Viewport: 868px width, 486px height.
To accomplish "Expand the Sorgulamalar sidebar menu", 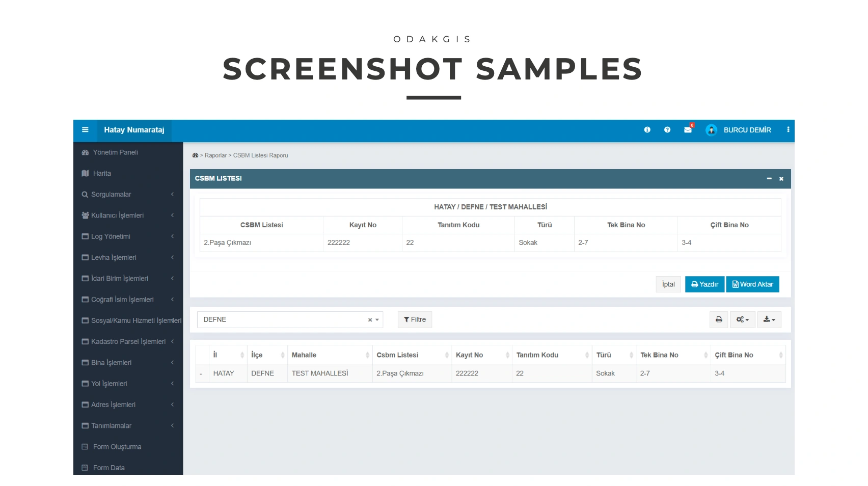I will coord(128,195).
